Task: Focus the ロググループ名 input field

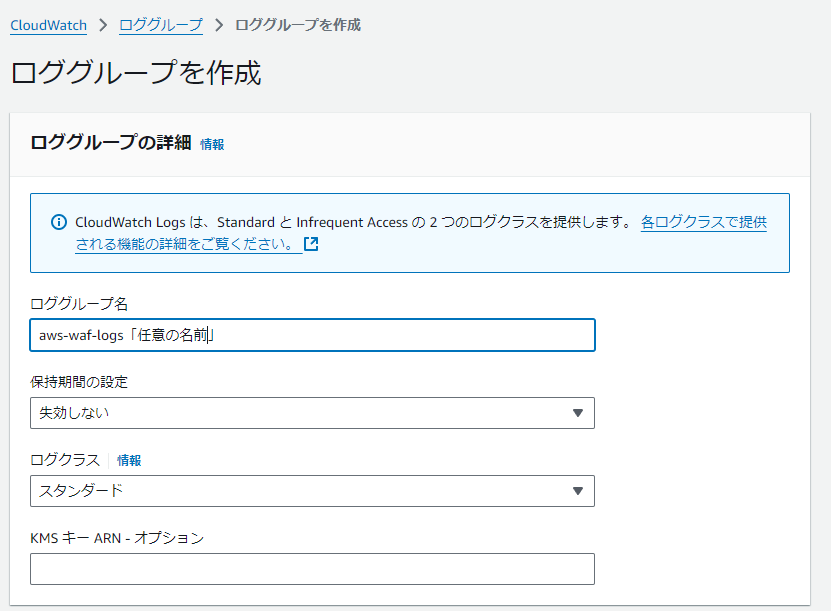Action: click(x=312, y=335)
